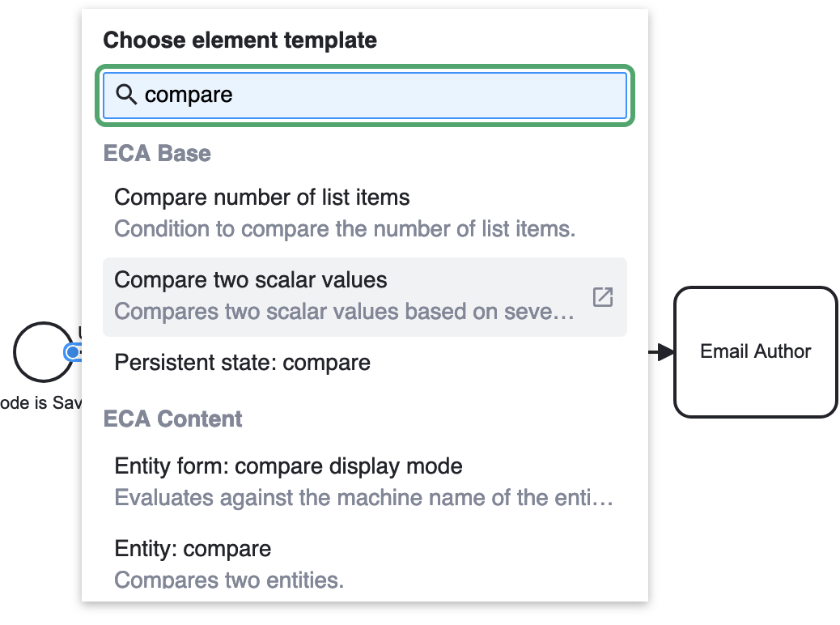
Task: Focus the search field containing 'compare'
Action: (380, 95)
